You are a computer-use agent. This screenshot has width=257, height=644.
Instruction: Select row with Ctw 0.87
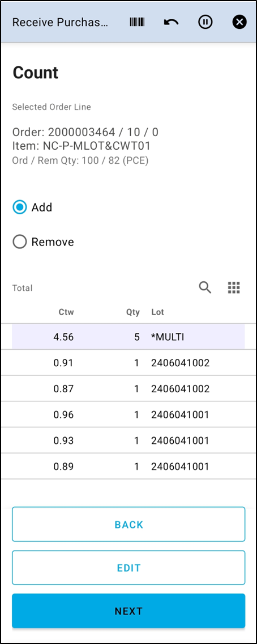click(x=128, y=388)
